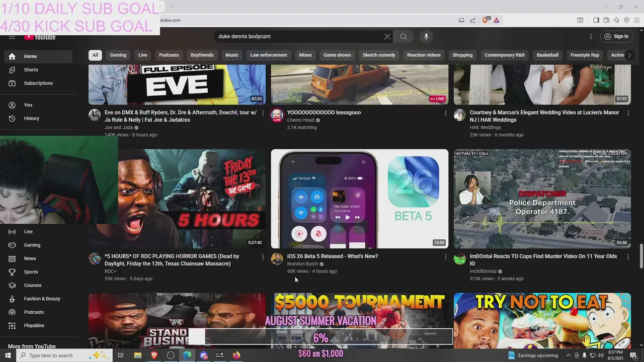Open News in the sidebar

tap(38, 258)
